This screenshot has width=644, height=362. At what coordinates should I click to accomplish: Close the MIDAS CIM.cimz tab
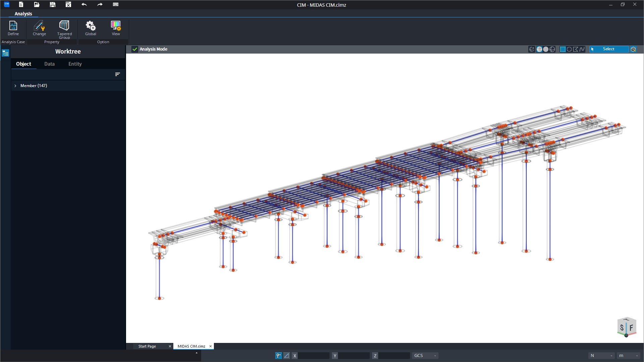211,346
